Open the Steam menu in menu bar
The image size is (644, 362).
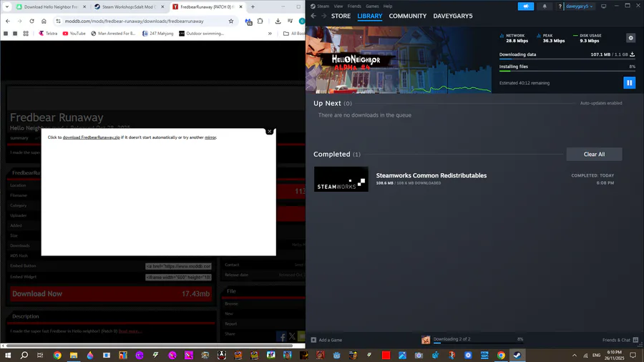[323, 6]
